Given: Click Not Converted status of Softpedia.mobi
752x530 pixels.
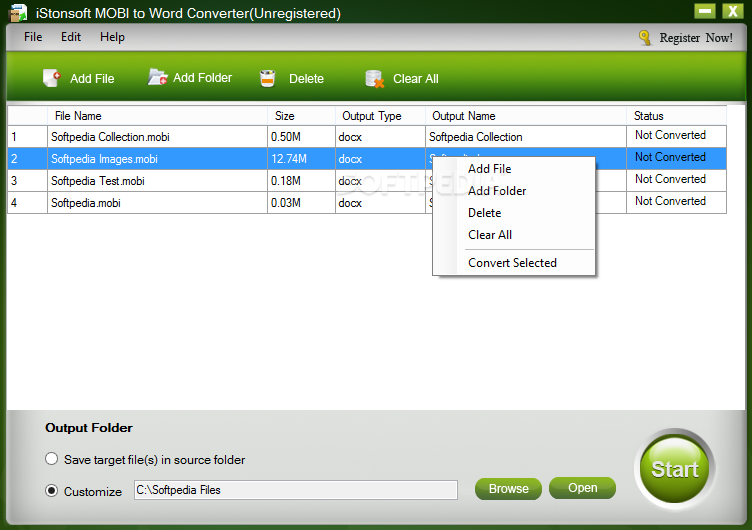Looking at the screenshot, I should pos(676,202).
